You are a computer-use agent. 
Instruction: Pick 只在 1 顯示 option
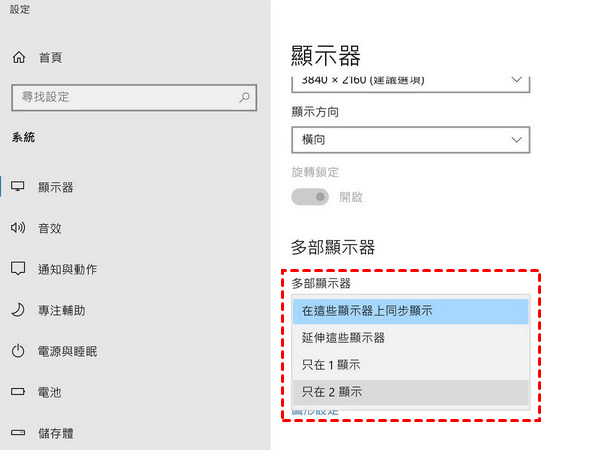pyautogui.click(x=410, y=365)
